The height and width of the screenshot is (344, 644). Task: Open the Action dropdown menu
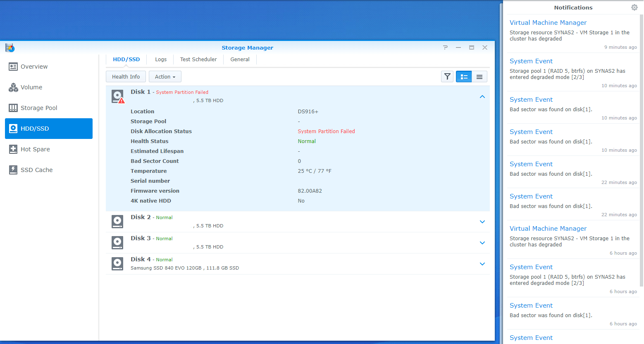[x=165, y=76]
